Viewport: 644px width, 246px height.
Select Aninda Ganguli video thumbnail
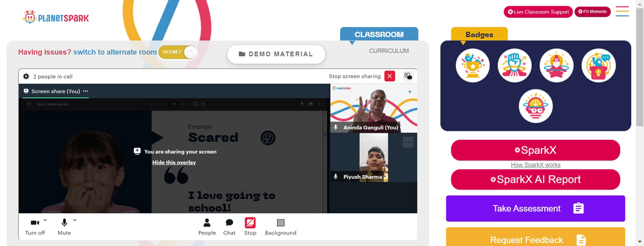click(x=374, y=108)
